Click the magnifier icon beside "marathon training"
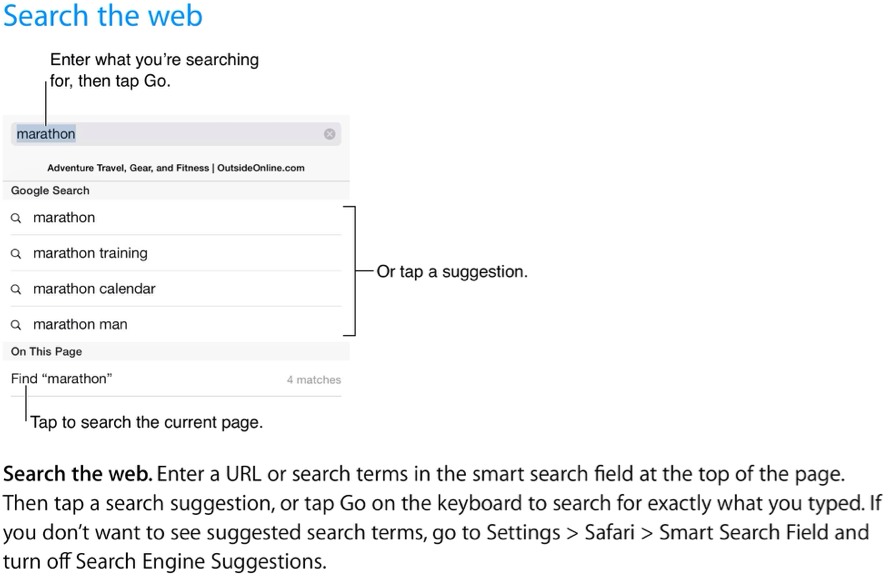This screenshot has height=583, width=890. pos(16,254)
